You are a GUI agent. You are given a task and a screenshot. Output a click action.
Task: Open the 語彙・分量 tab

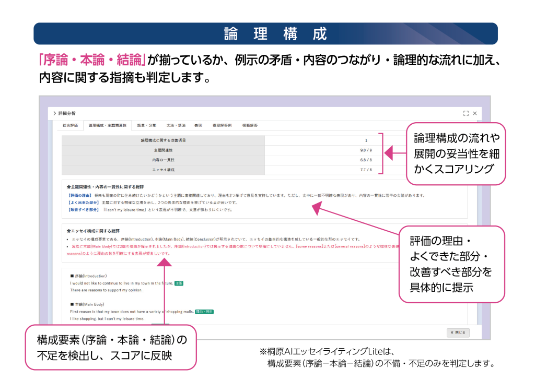[x=146, y=126]
